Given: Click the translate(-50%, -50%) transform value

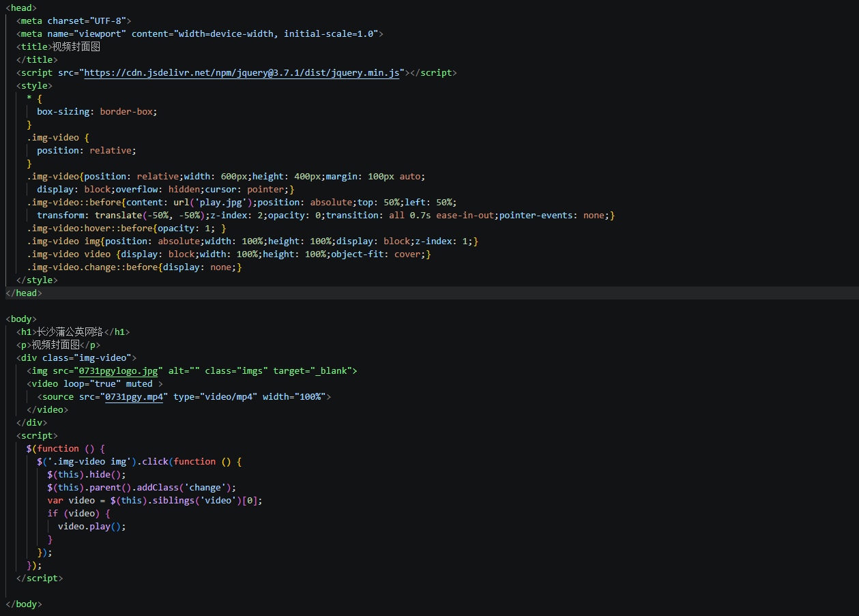Looking at the screenshot, I should 149,215.
